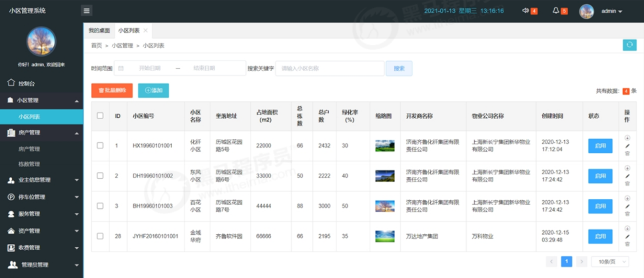
Task: Collapse the 房产管理 section arrow
Action: (x=77, y=133)
